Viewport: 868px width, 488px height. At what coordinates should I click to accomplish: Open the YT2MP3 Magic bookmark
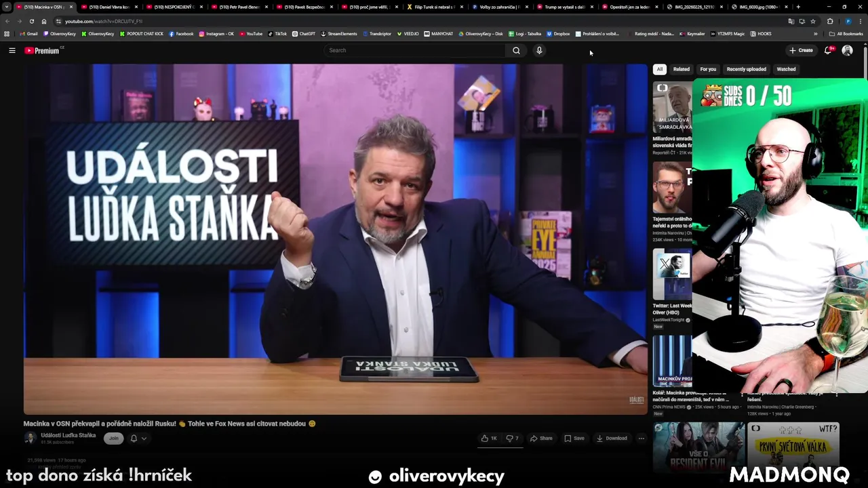click(x=728, y=33)
